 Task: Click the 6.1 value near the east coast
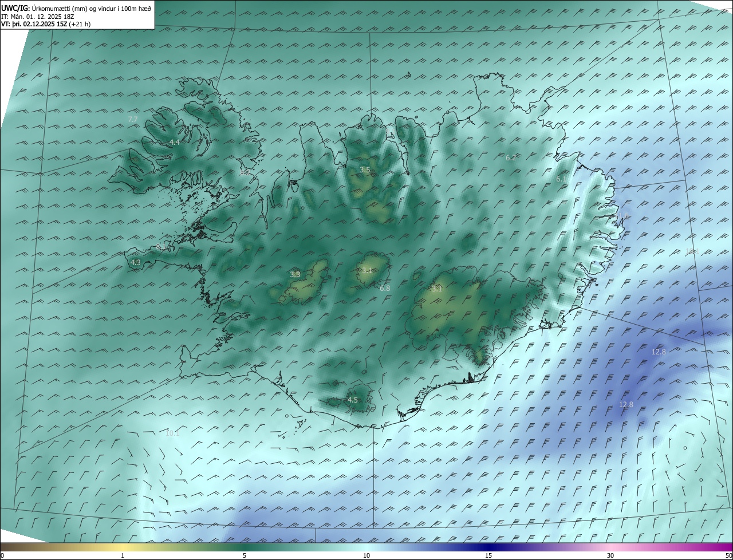(562, 179)
